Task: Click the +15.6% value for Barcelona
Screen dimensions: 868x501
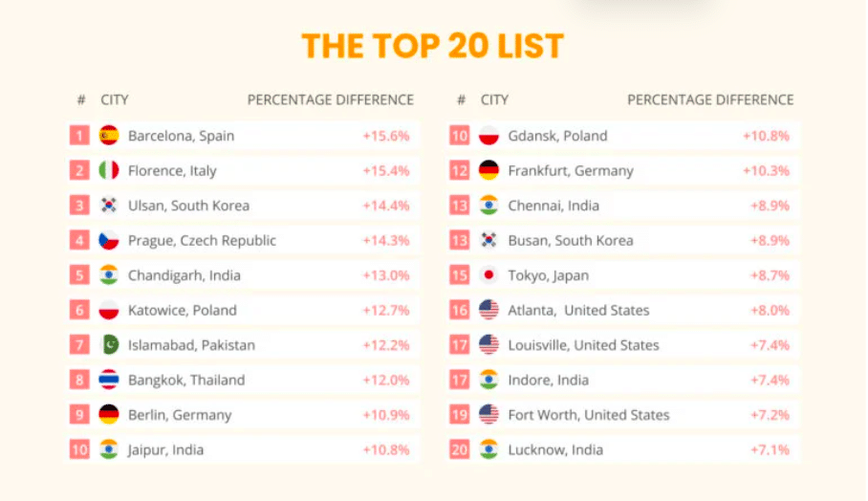Action: coord(385,136)
